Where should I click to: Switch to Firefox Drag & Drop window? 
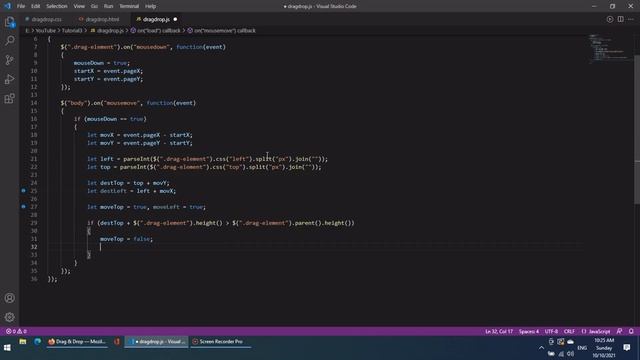[77, 342]
